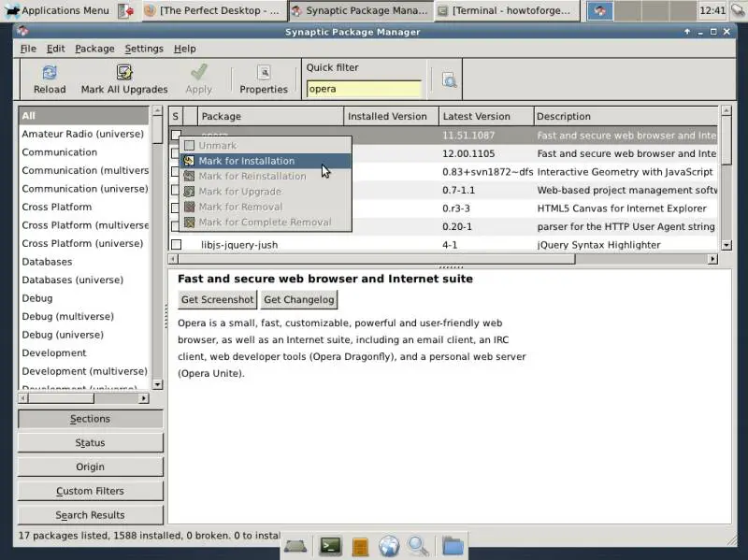Click the Search magnifier icon in toolbar
Image resolution: width=748 pixels, height=560 pixels.
tap(449, 79)
